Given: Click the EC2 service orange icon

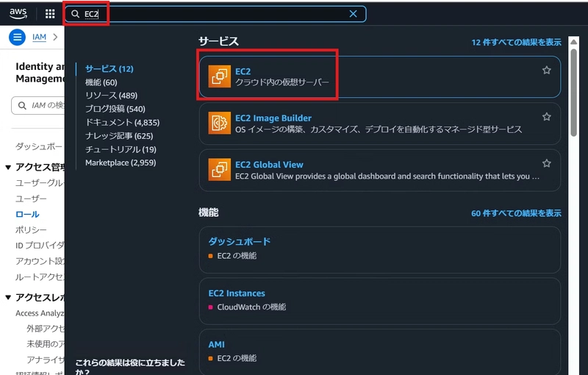Looking at the screenshot, I should [x=219, y=76].
